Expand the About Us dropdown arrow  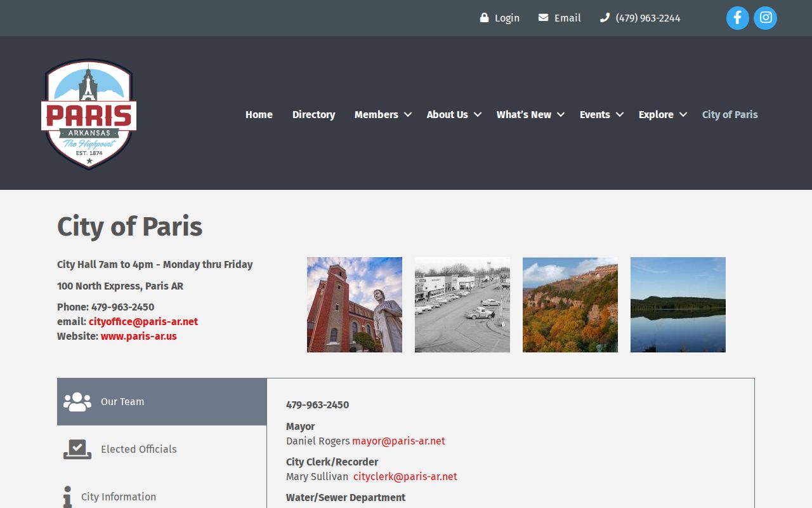(478, 114)
